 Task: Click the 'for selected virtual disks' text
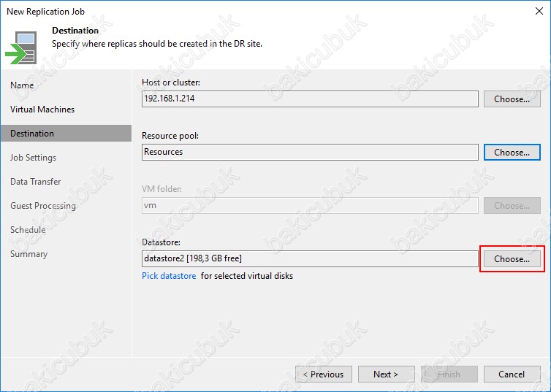247,276
